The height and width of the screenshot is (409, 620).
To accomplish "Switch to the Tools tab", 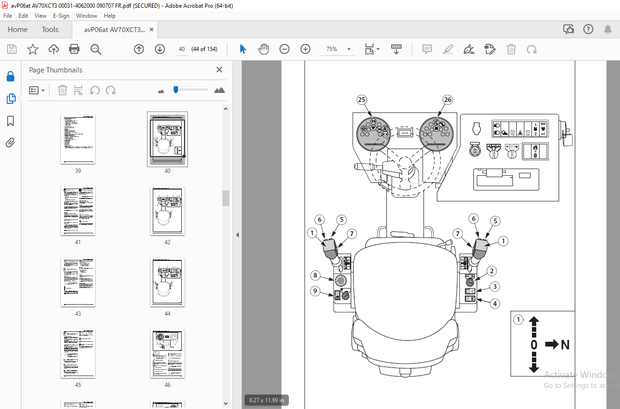I will pos(50,30).
